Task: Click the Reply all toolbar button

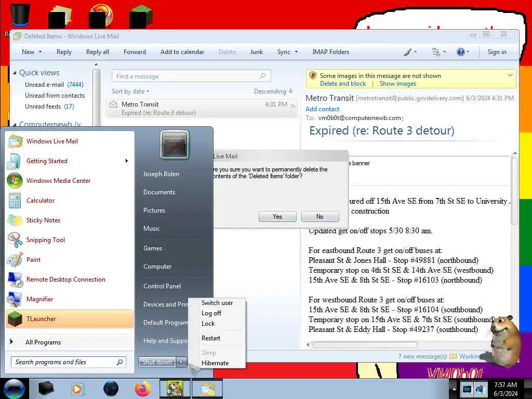Action: coord(97,52)
